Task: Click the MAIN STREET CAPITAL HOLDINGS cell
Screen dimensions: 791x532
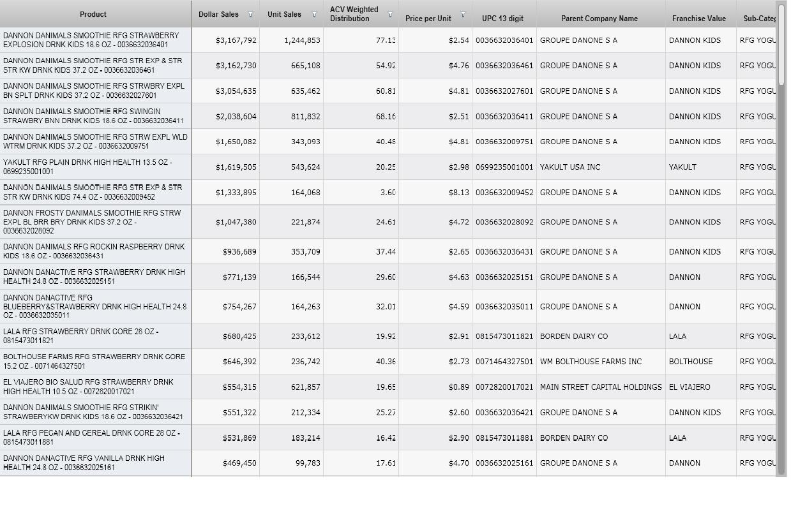Action: (600, 387)
